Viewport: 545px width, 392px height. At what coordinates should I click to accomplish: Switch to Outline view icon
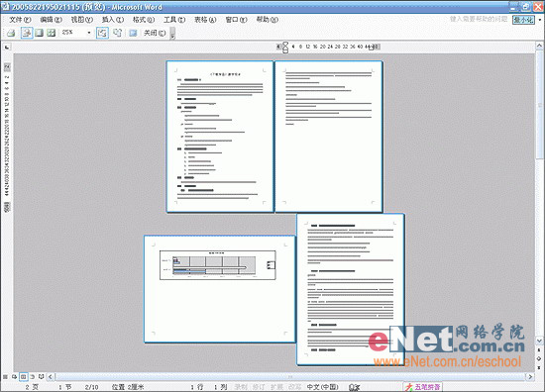[x=33, y=377]
